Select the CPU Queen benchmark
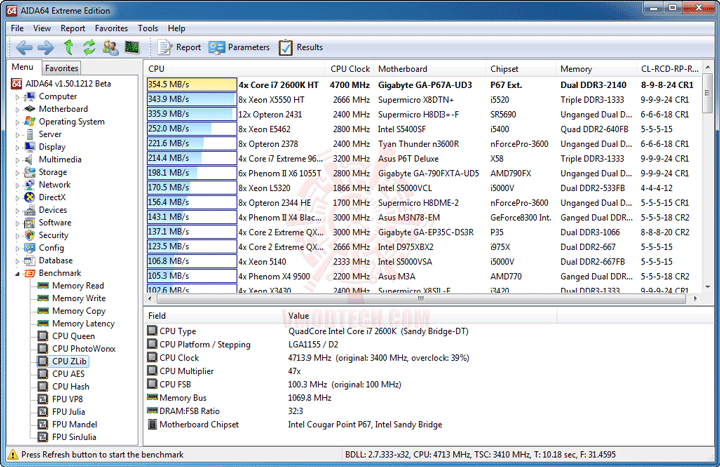The width and height of the screenshot is (720, 467). pos(73,336)
